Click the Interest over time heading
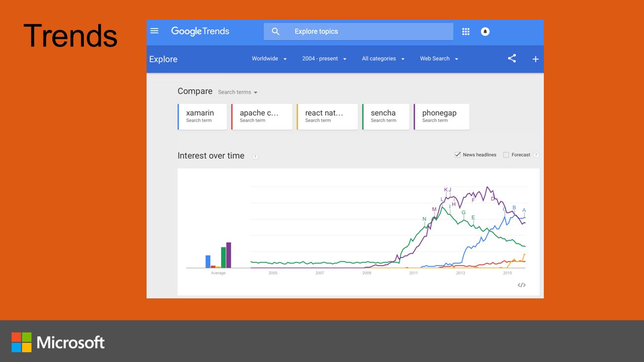 [211, 156]
